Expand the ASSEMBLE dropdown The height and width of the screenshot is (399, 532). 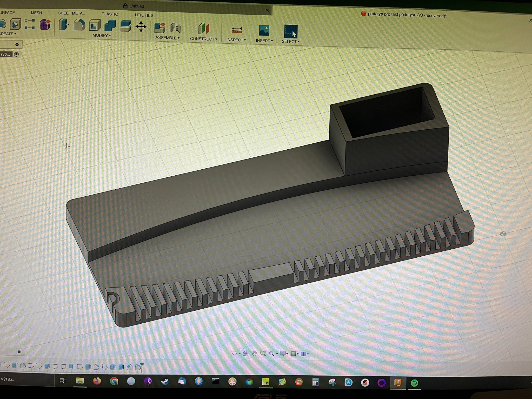pyautogui.click(x=167, y=38)
